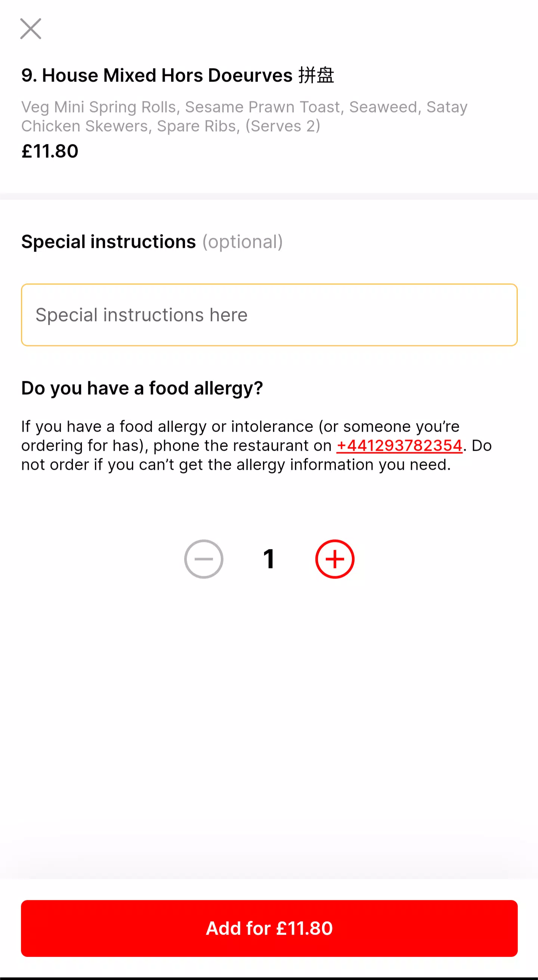Increase quantity with the red plus icon

coord(335,559)
